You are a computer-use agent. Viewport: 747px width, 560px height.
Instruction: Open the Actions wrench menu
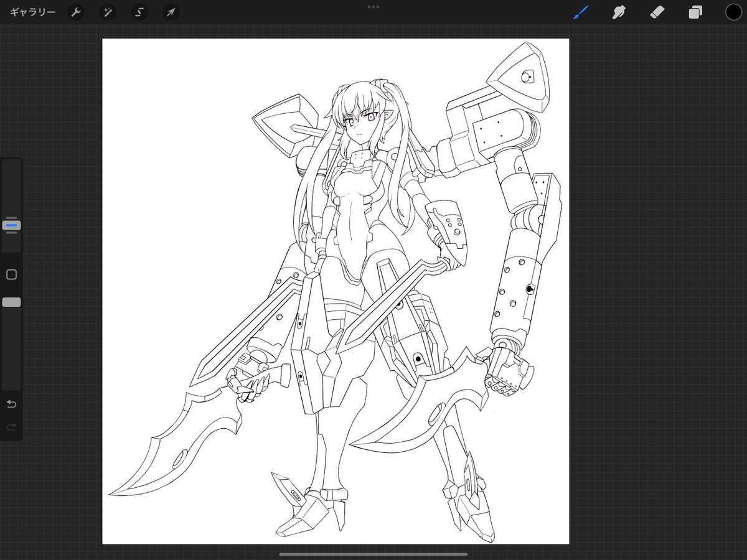click(76, 12)
